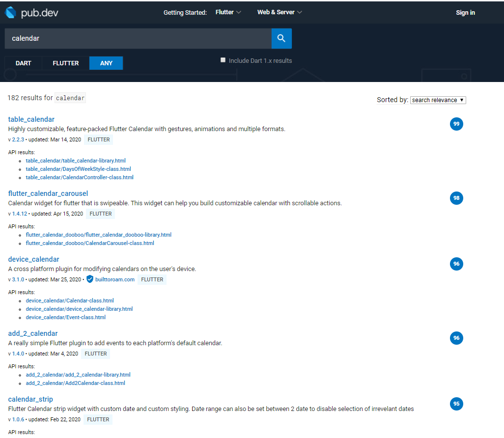
Task: Click the verified publisher shield icon
Action: pyautogui.click(x=90, y=279)
